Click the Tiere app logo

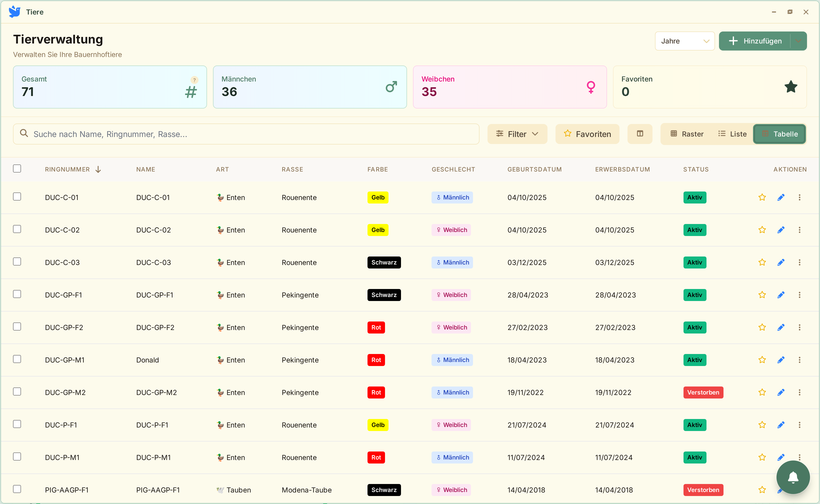tap(15, 12)
